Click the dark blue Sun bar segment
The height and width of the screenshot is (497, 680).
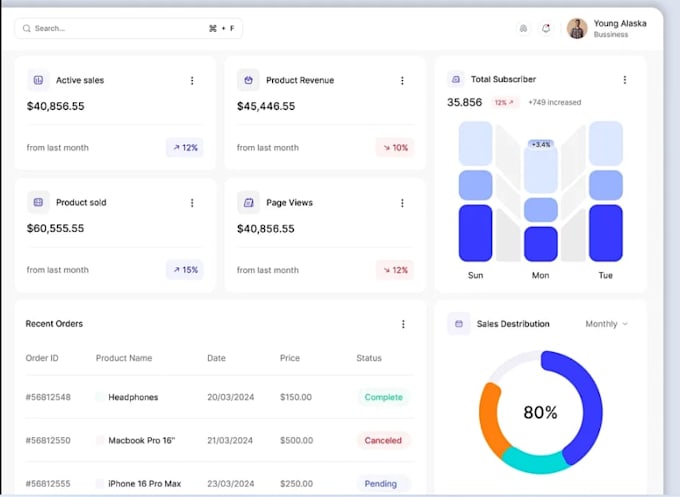(x=475, y=233)
